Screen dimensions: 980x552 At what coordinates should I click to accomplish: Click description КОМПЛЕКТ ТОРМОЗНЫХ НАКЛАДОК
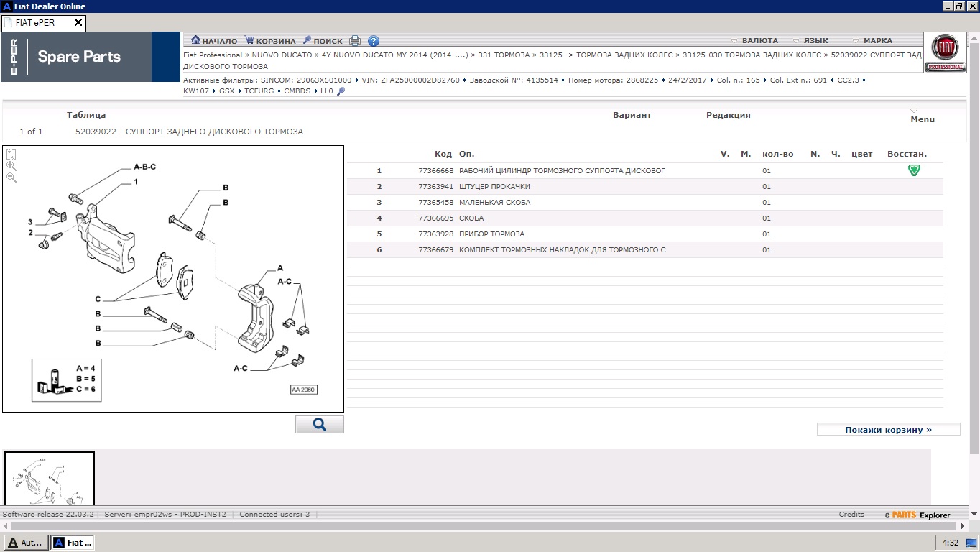click(562, 250)
